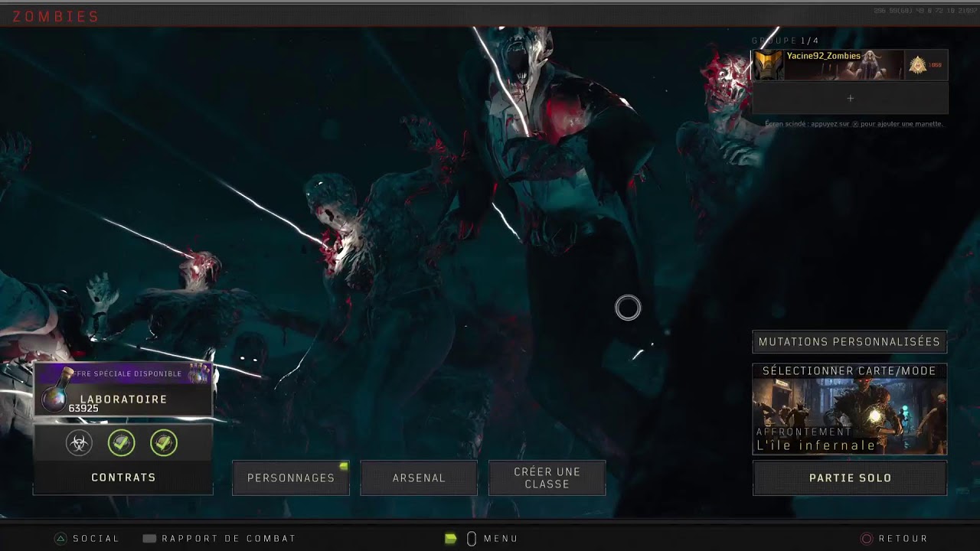The width and height of the screenshot is (980, 551).
Task: Open Rapport de combat
Action: pos(228,539)
